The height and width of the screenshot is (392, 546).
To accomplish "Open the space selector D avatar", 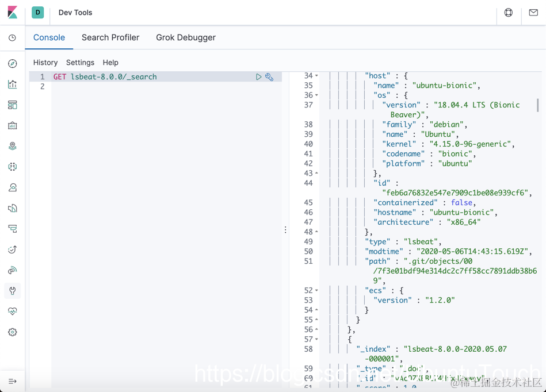I will tap(37, 12).
